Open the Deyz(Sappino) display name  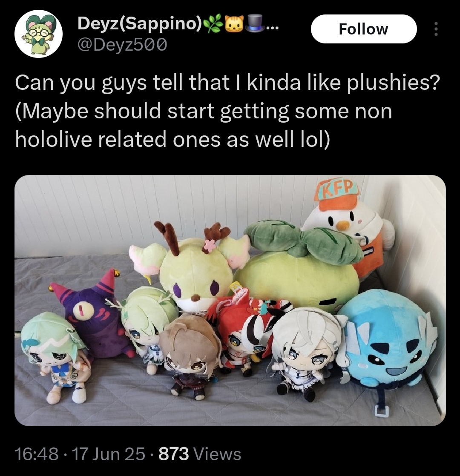(x=140, y=23)
